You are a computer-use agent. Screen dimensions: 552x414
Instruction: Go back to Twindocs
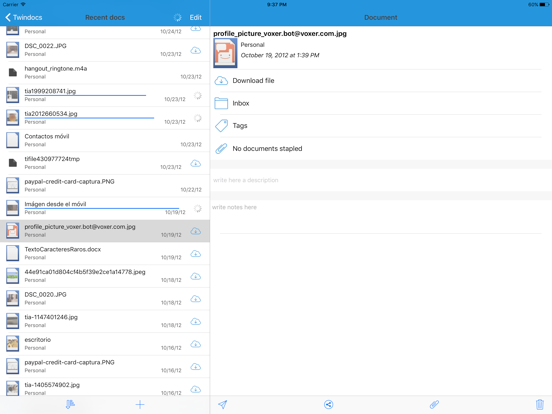pos(24,17)
